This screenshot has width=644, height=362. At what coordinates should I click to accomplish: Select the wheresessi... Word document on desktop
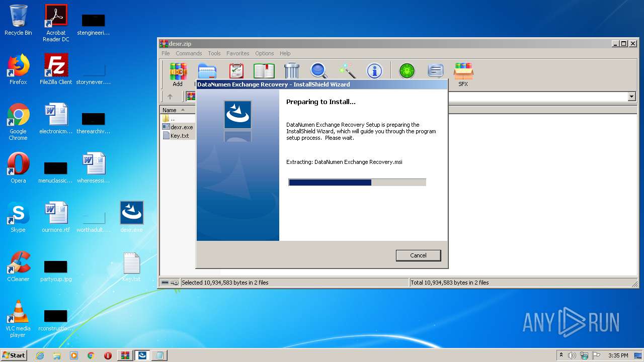click(x=94, y=168)
